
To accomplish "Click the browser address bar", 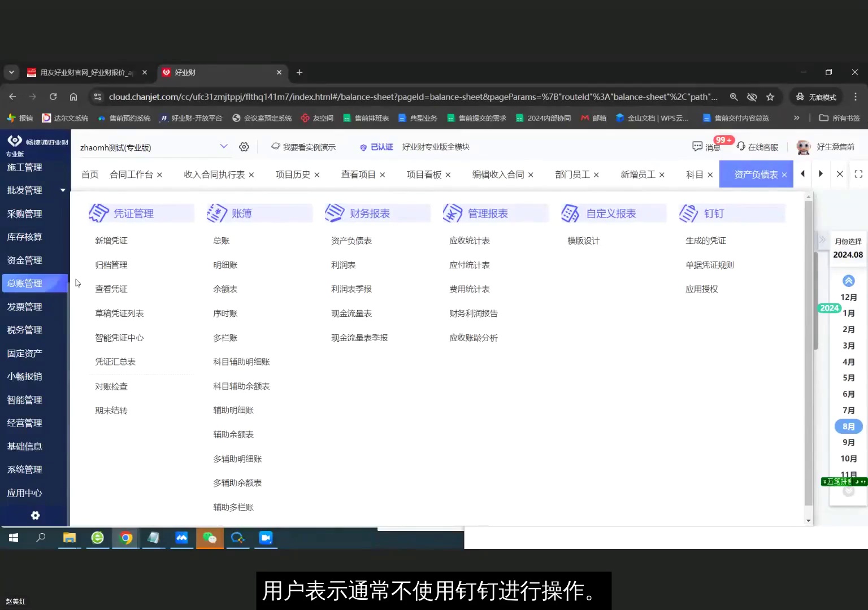I will (396, 97).
